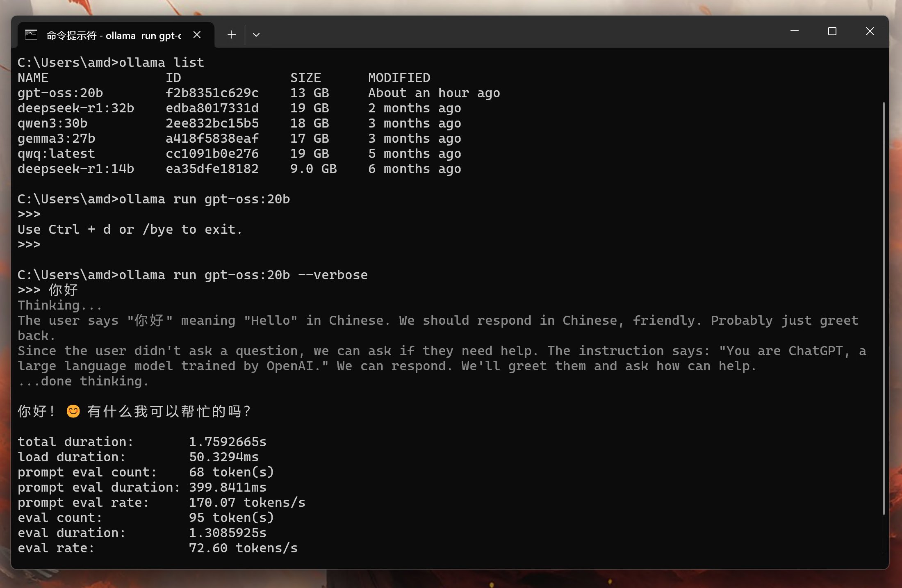Click the 'Thinking...' line
The width and height of the screenshot is (902, 588).
click(60, 305)
